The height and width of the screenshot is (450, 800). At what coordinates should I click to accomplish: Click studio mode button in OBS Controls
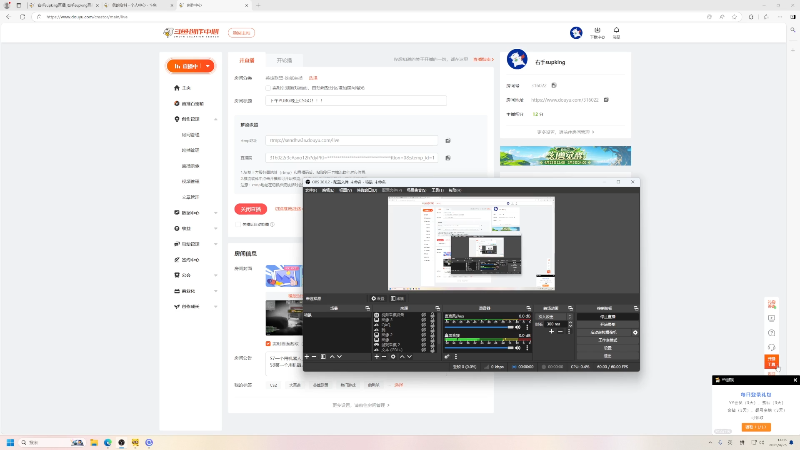607,340
